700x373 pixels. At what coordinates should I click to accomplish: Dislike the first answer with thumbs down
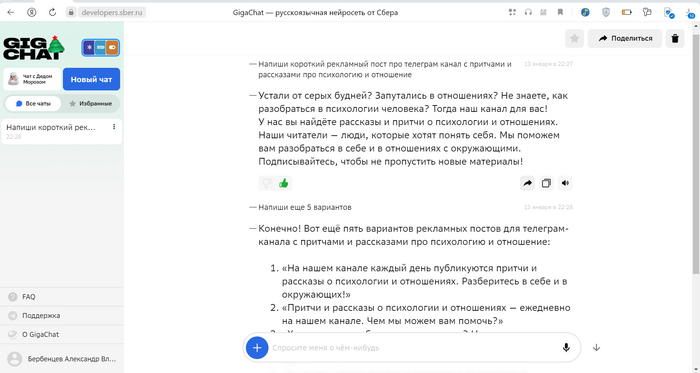(267, 183)
